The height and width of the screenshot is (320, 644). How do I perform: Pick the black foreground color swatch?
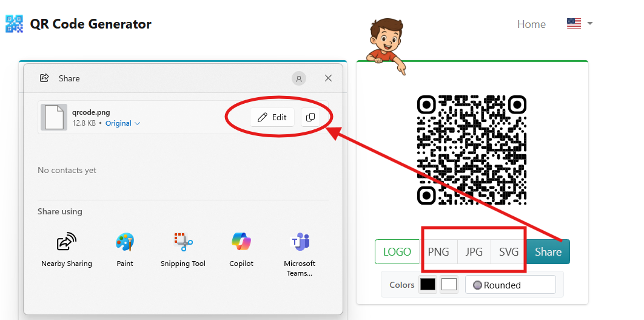pos(428,285)
